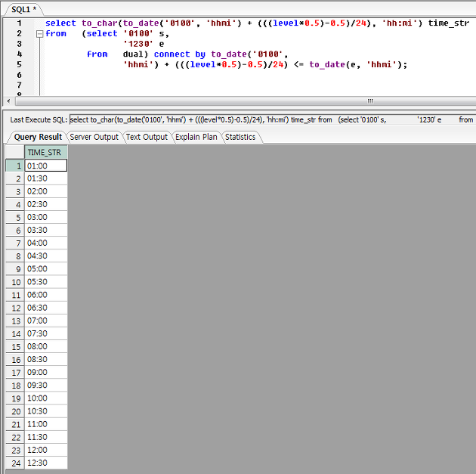Click line number 1 in editor gutter
The width and height of the screenshot is (476, 474).
coord(20,23)
